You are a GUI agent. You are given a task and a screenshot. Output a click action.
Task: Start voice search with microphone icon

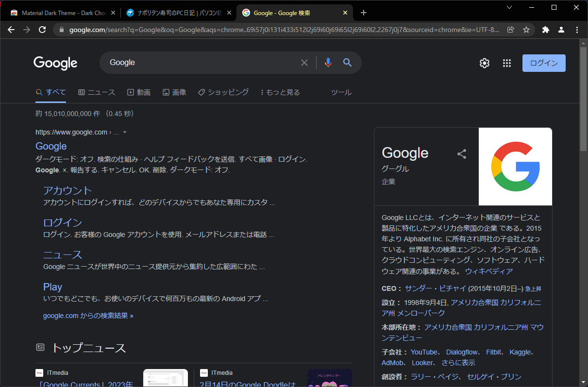tap(328, 63)
